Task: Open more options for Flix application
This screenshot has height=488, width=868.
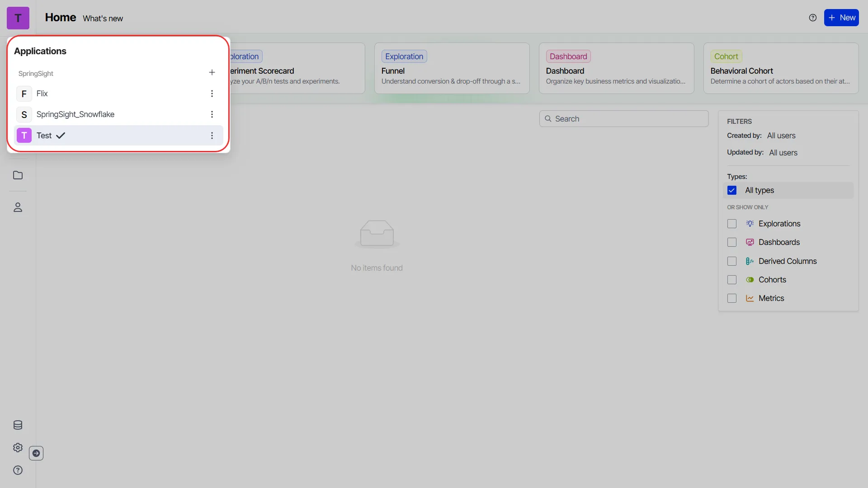Action: [212, 94]
